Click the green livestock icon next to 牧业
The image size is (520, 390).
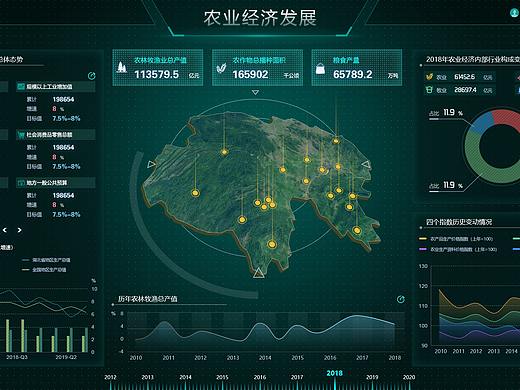pos(429,90)
